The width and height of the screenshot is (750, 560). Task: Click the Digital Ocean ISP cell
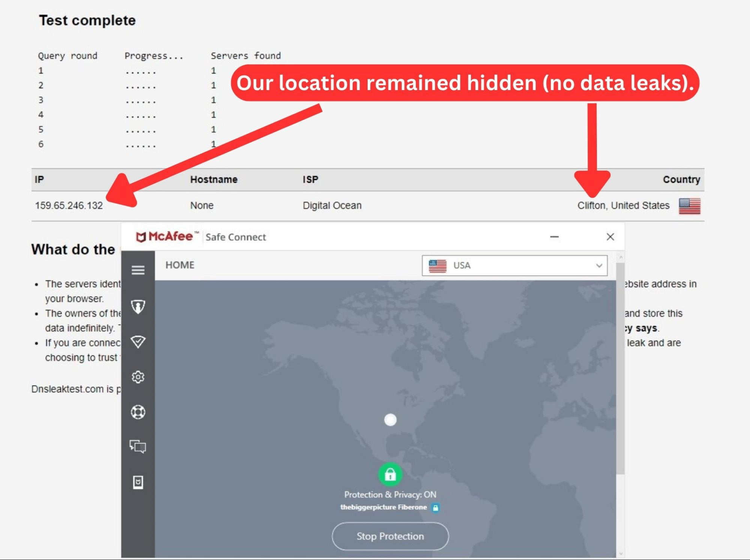tap(332, 206)
